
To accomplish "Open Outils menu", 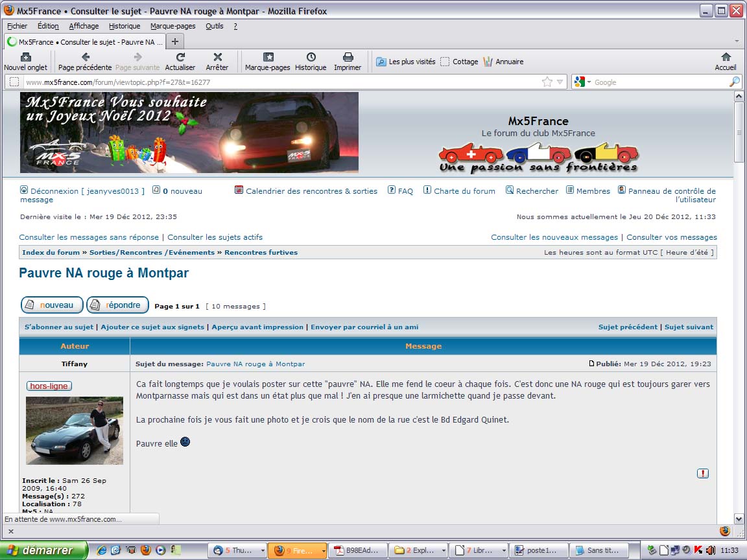I will coord(215,26).
